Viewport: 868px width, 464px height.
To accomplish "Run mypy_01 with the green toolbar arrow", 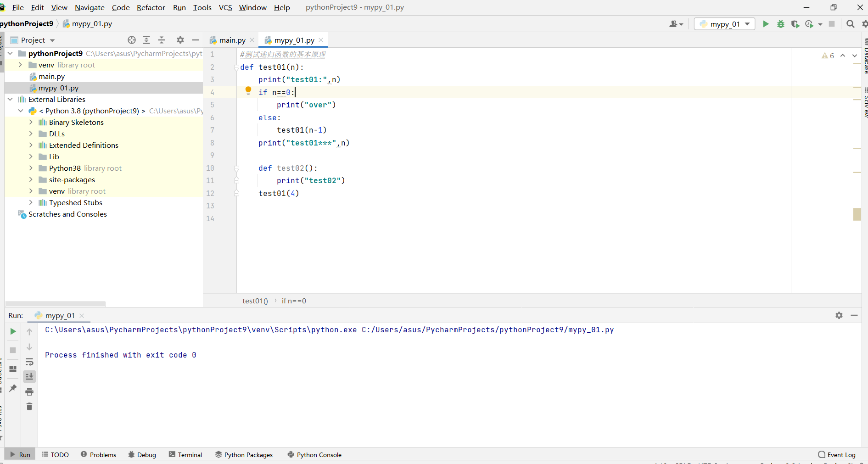I will 766,24.
